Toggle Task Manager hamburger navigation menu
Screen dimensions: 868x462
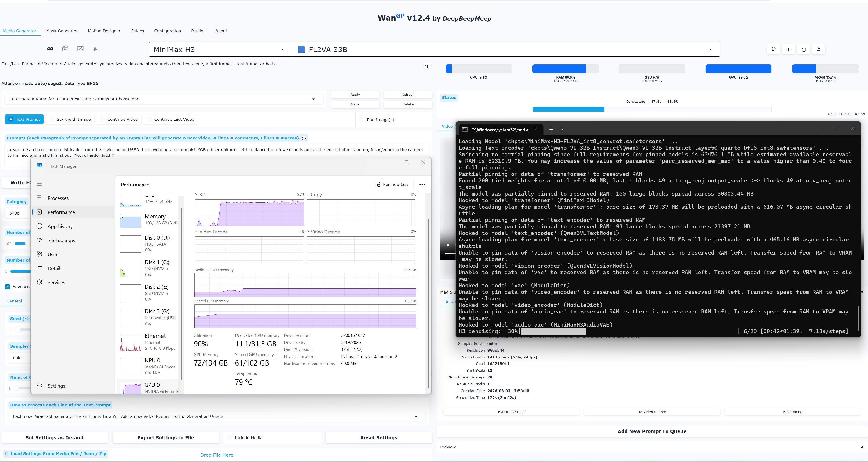39,184
